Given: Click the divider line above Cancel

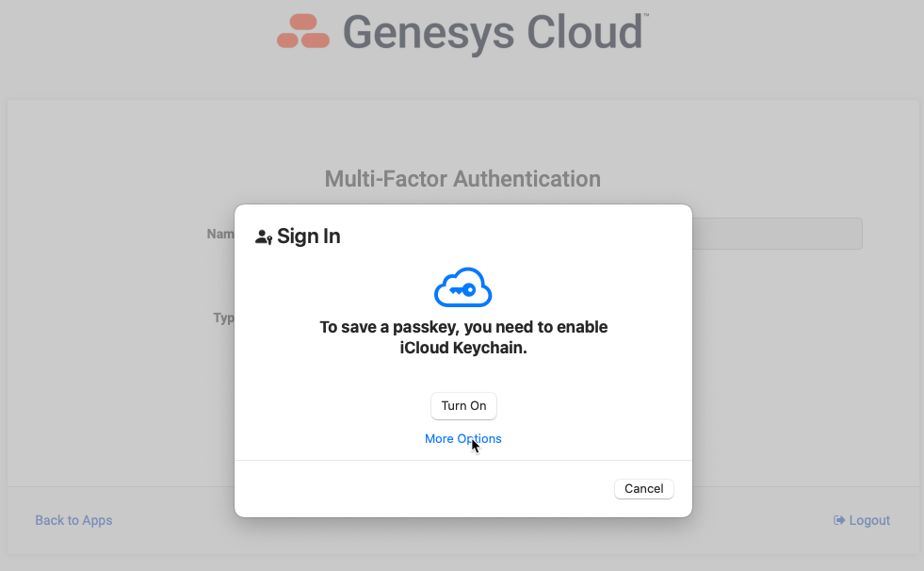Looking at the screenshot, I should pos(462,461).
